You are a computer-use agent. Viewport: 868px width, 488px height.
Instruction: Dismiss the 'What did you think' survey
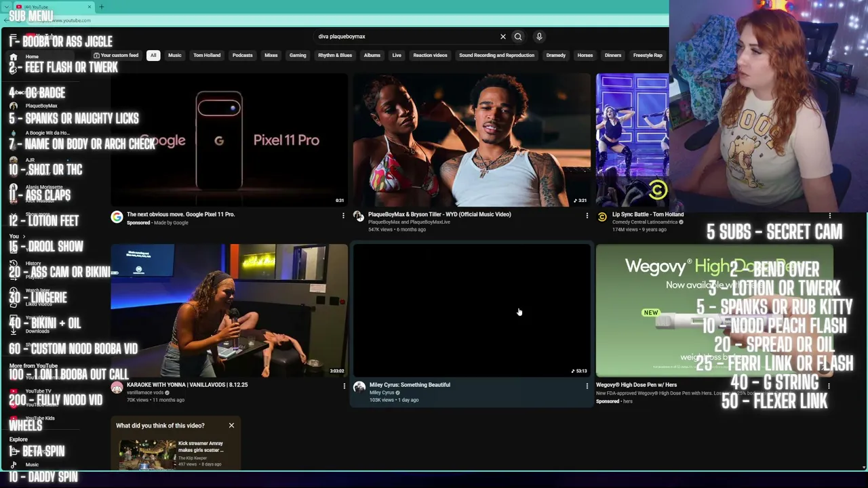(231, 426)
